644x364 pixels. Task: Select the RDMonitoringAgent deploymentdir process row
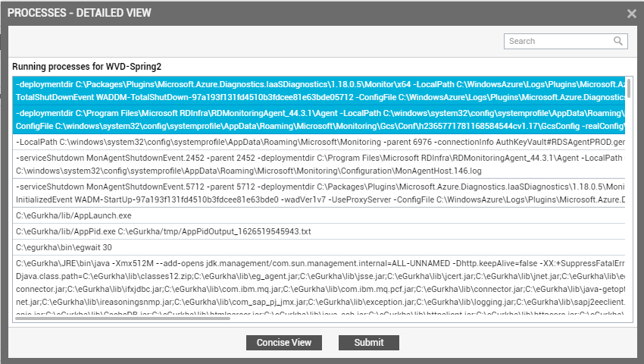pyautogui.click(x=319, y=120)
